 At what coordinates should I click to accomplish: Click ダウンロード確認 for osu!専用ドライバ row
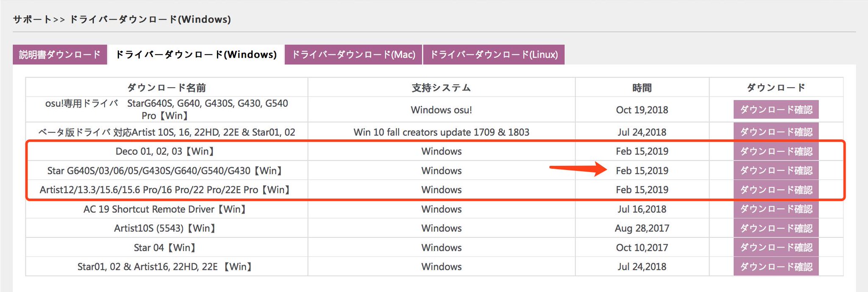(776, 110)
